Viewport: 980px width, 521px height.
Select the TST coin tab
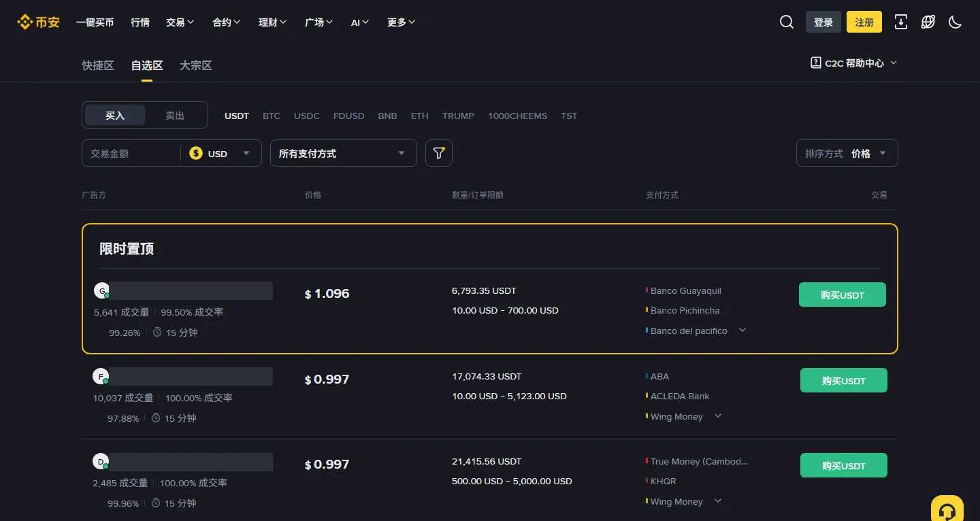tap(569, 116)
